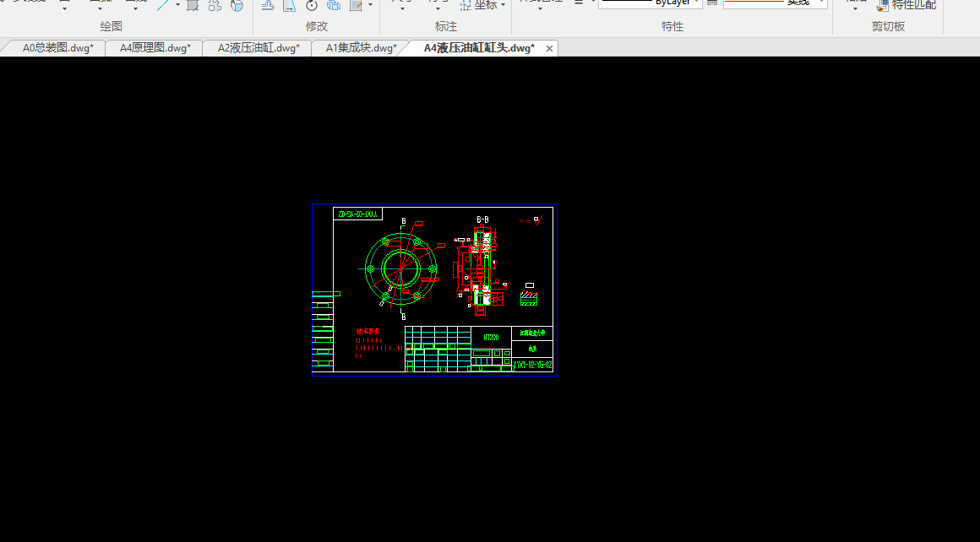This screenshot has height=542, width=980.
Task: Open the 坐标 dropdown arrow
Action: point(504,5)
